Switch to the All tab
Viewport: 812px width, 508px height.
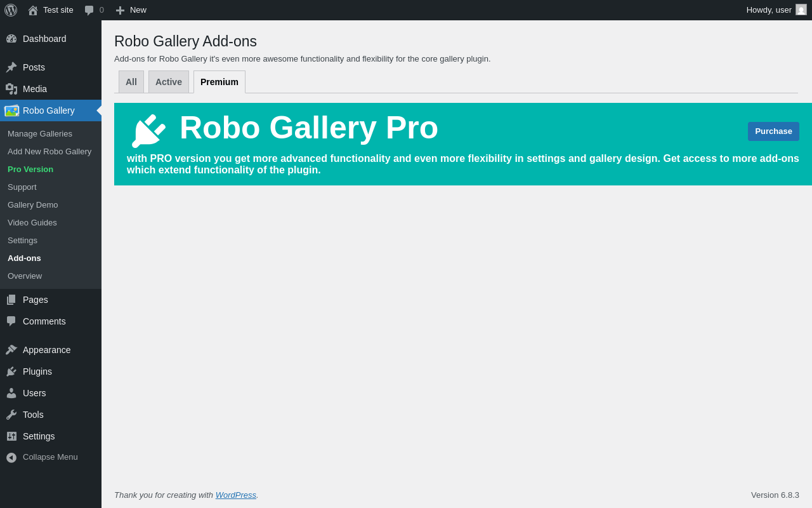tap(131, 82)
